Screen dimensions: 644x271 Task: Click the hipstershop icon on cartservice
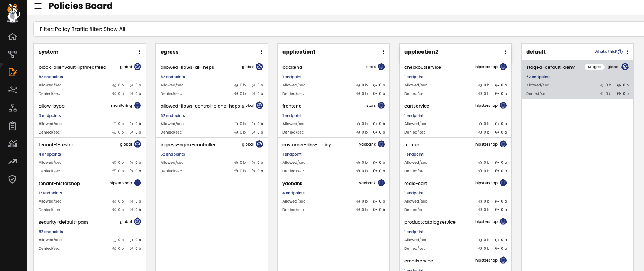(x=503, y=105)
